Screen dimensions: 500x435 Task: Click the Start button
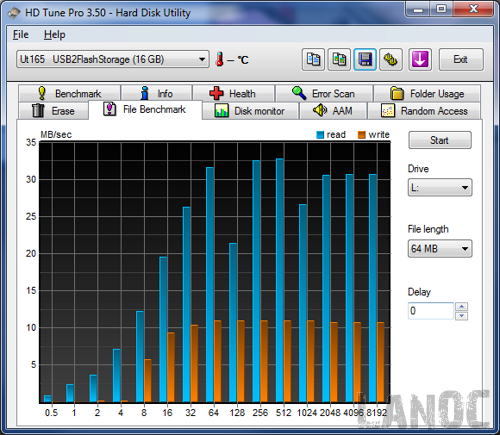coord(440,140)
